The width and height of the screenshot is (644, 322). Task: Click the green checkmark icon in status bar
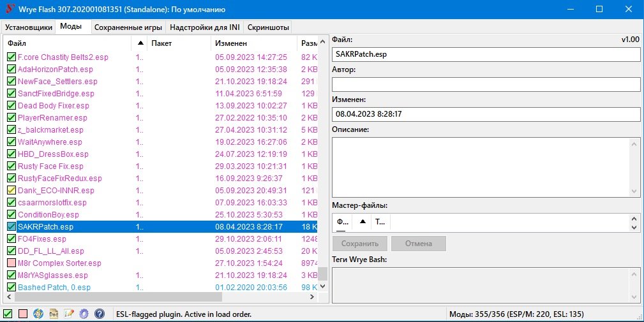tap(8, 314)
